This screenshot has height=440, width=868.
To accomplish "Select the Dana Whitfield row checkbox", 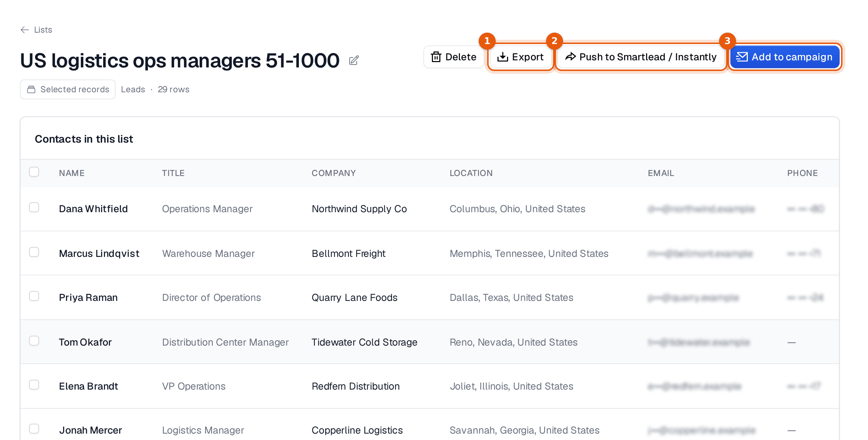I will coord(34,207).
